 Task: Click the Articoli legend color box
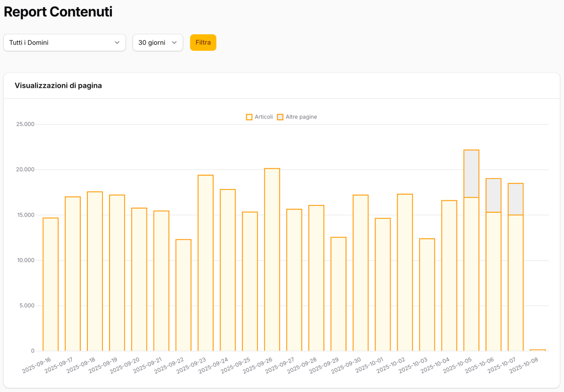(x=249, y=117)
